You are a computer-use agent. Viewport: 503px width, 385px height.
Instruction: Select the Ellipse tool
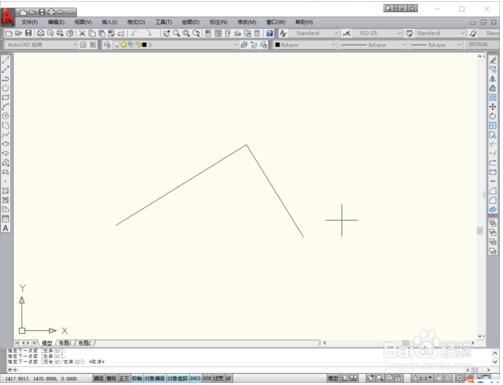click(6, 144)
